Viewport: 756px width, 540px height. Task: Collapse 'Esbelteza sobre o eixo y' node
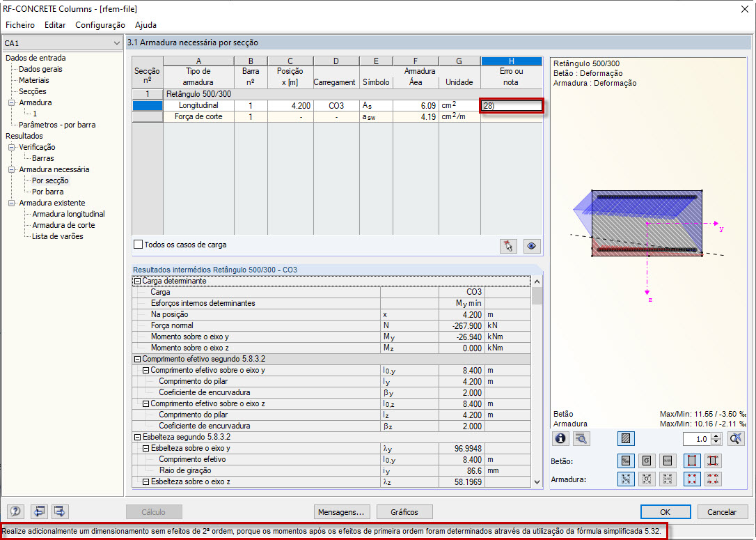coord(145,448)
